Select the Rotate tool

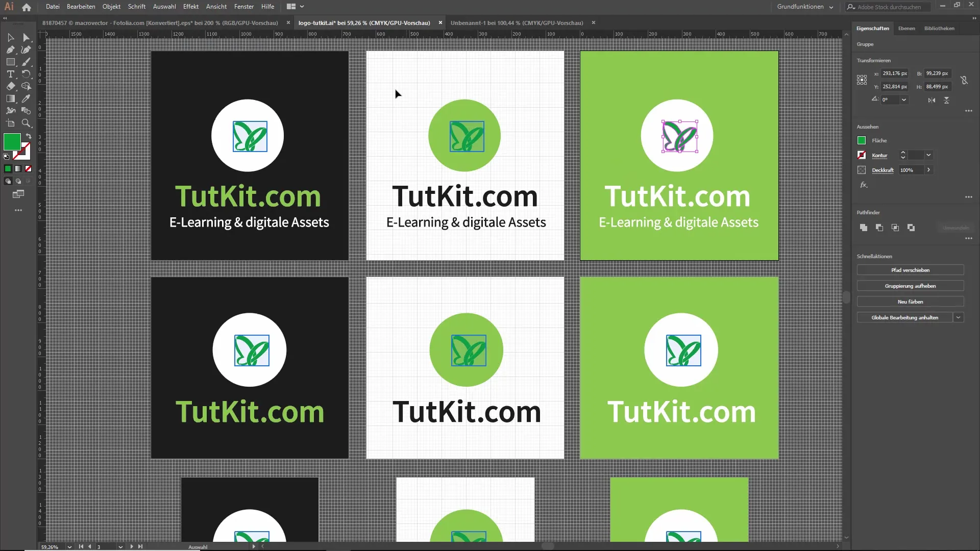pyautogui.click(x=26, y=74)
